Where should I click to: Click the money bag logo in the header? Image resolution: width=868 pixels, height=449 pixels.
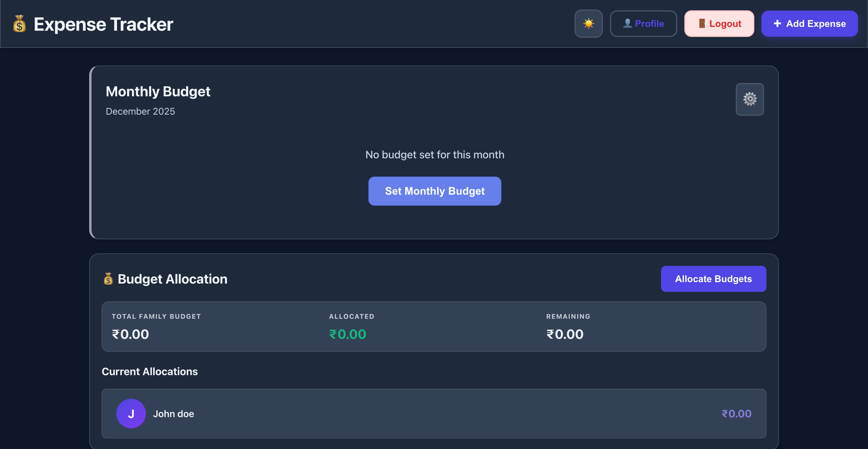(19, 24)
